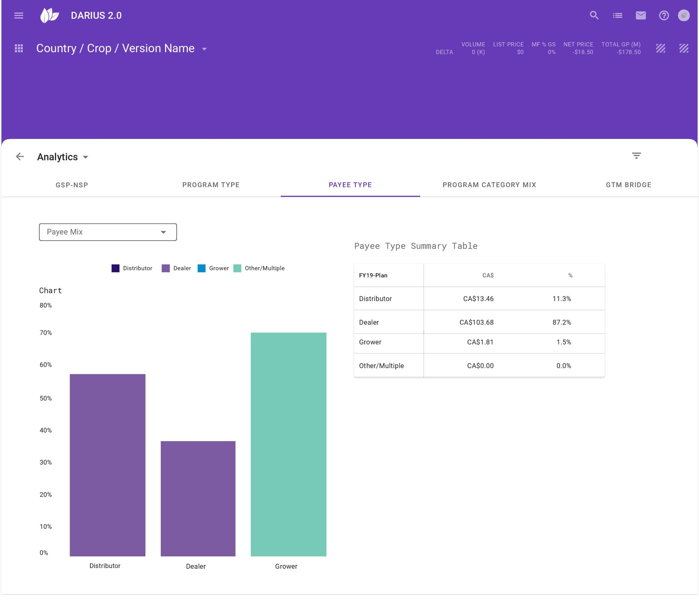The image size is (699, 616).
Task: Click the DARIUS leaf logo
Action: click(49, 15)
